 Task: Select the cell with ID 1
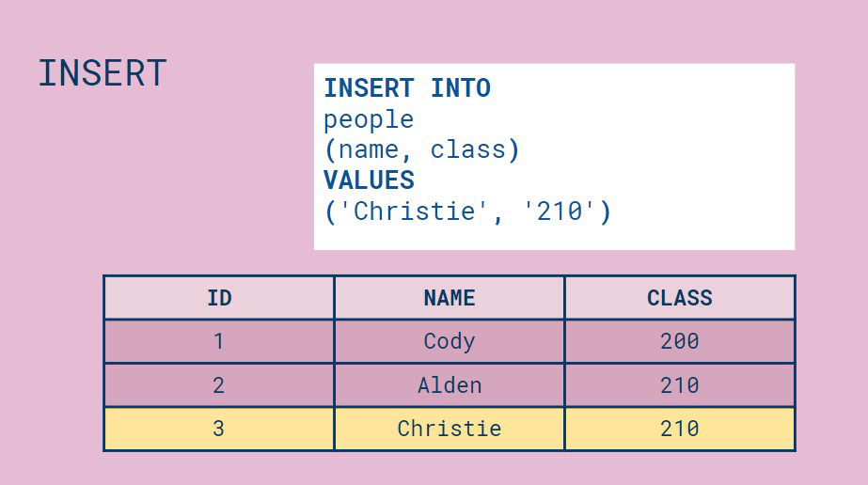point(219,341)
